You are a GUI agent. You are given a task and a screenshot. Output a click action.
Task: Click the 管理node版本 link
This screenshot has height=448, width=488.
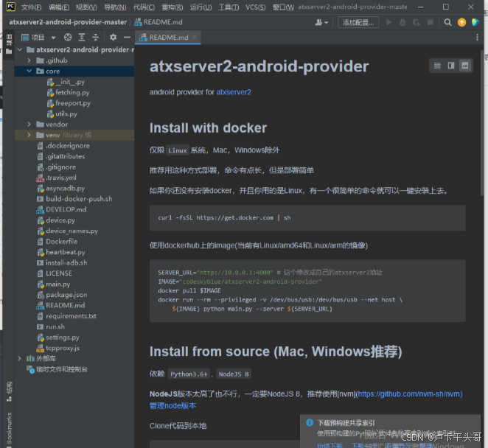[x=172, y=406]
